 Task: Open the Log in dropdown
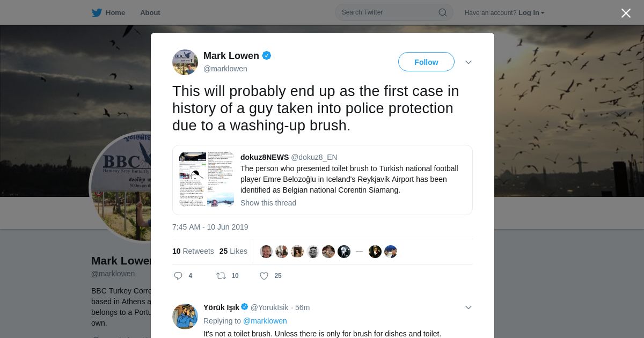click(x=531, y=13)
